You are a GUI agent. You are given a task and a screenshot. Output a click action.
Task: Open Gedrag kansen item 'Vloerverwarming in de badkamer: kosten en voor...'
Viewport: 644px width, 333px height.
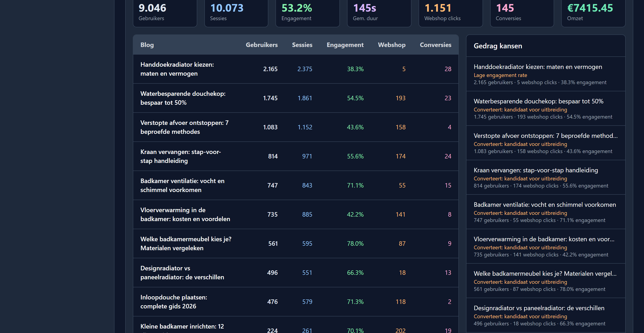(x=546, y=246)
